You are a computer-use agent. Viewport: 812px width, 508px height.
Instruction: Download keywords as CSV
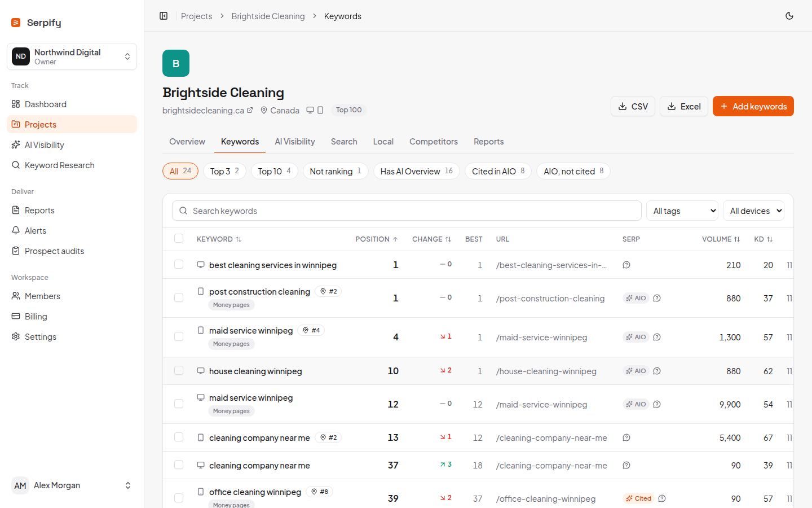point(633,106)
